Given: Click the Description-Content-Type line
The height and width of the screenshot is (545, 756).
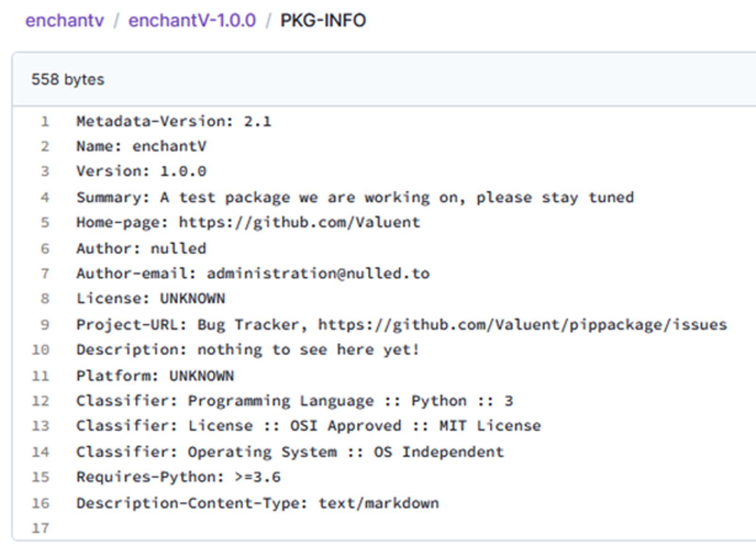Looking at the screenshot, I should coord(258,503).
